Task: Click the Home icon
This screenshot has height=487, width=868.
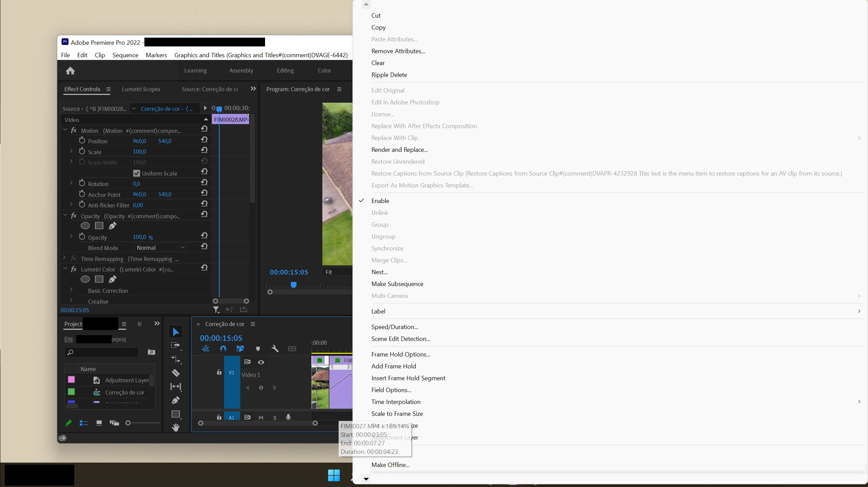Action: point(70,70)
